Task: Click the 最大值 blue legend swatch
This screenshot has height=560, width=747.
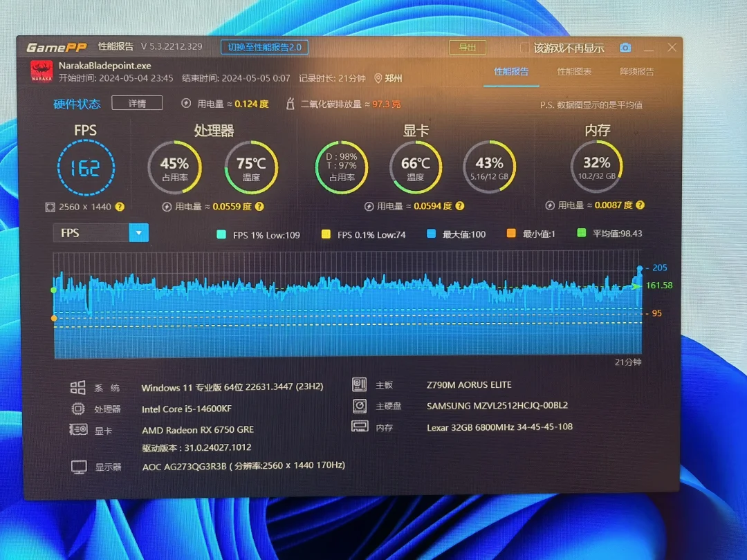Action: pyautogui.click(x=431, y=234)
